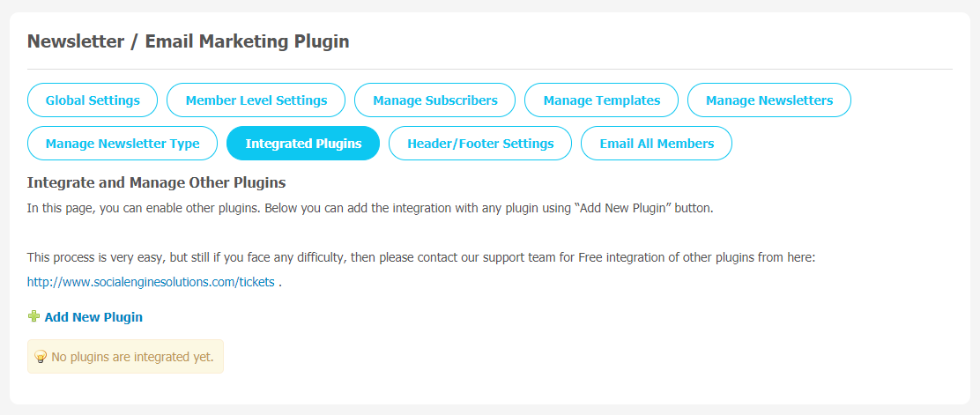Select the Manage Newsletters tab
Screen dimensions: 980x415
[769, 100]
